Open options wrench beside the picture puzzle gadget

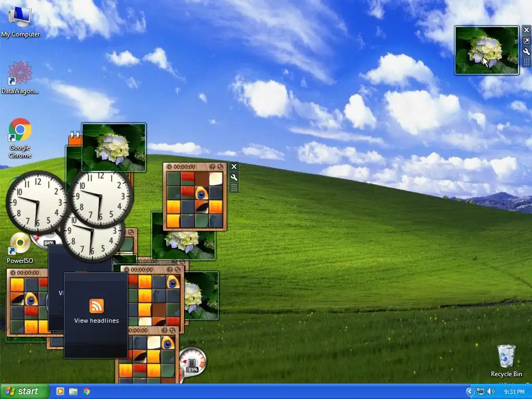(234, 177)
